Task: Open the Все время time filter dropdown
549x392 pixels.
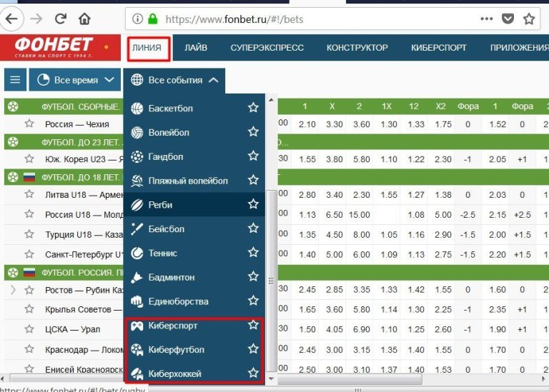Action: (75, 80)
